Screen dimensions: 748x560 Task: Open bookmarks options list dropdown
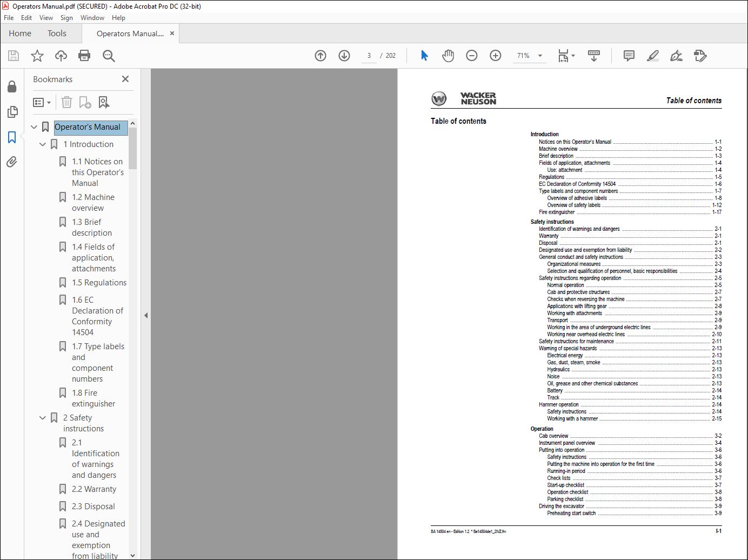click(x=42, y=102)
